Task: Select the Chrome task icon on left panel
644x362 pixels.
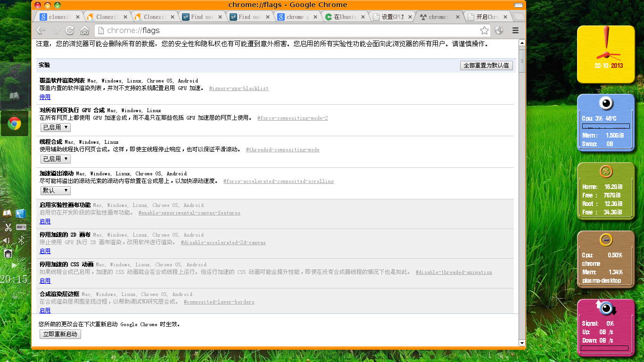Action: (x=15, y=123)
